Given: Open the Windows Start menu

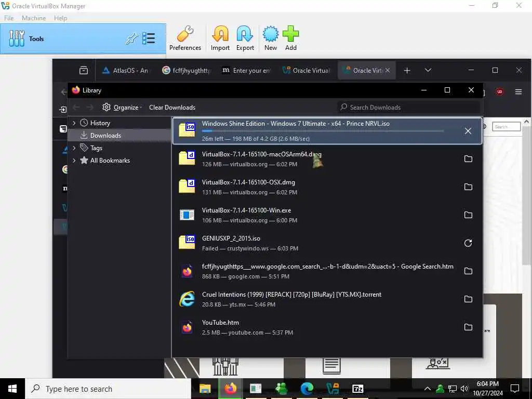Looking at the screenshot, I should [x=12, y=389].
